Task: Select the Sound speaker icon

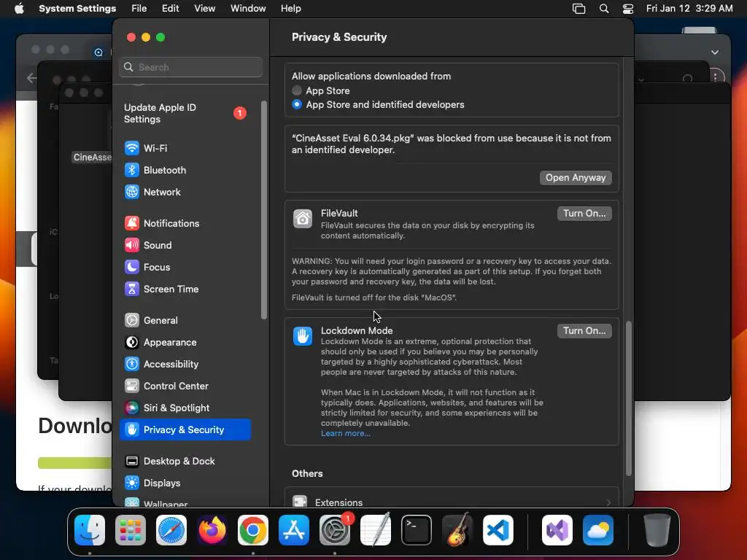Action: [132, 245]
